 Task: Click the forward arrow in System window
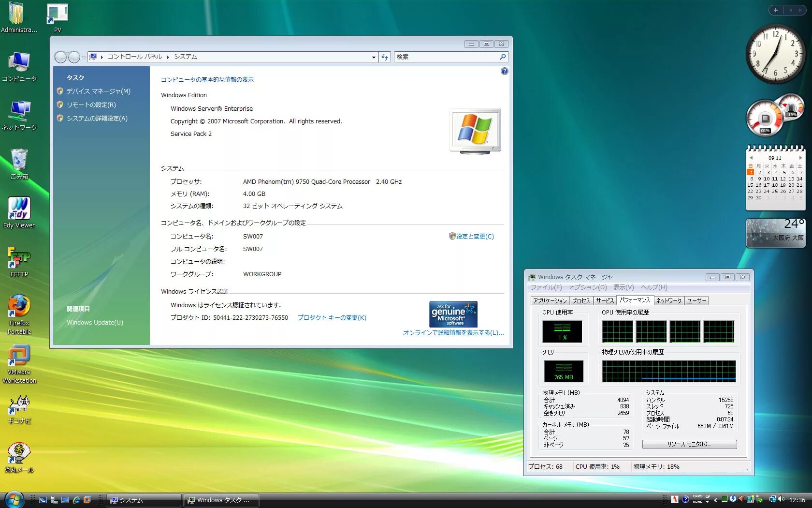click(x=74, y=57)
